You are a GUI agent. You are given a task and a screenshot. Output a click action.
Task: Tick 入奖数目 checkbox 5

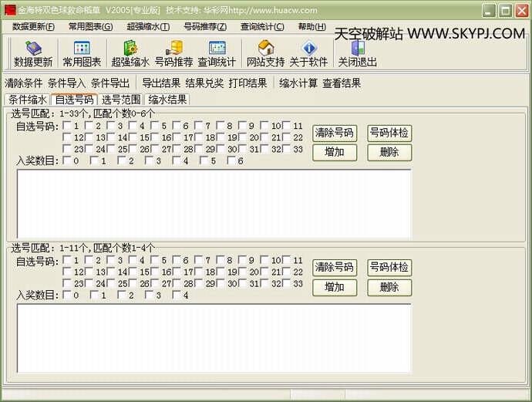[204, 161]
